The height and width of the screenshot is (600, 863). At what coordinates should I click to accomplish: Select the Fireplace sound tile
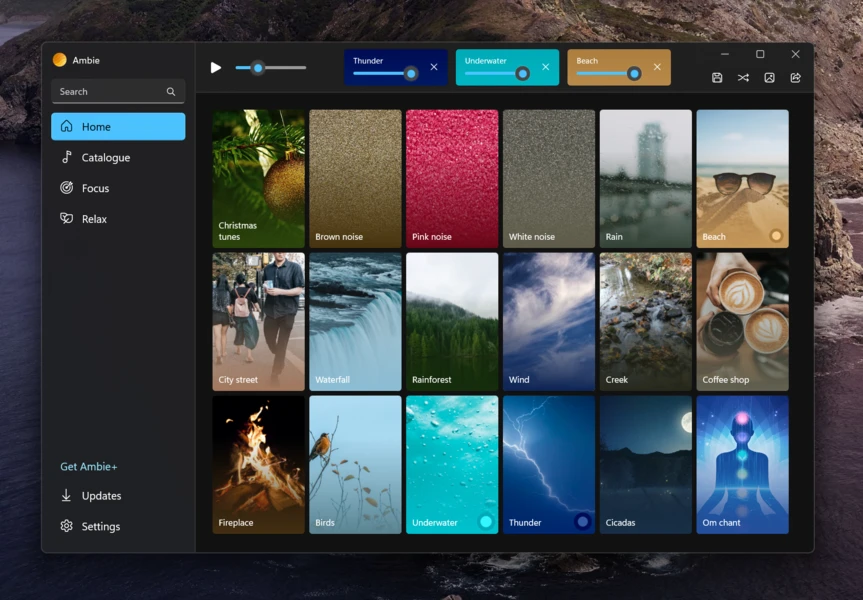coord(258,463)
